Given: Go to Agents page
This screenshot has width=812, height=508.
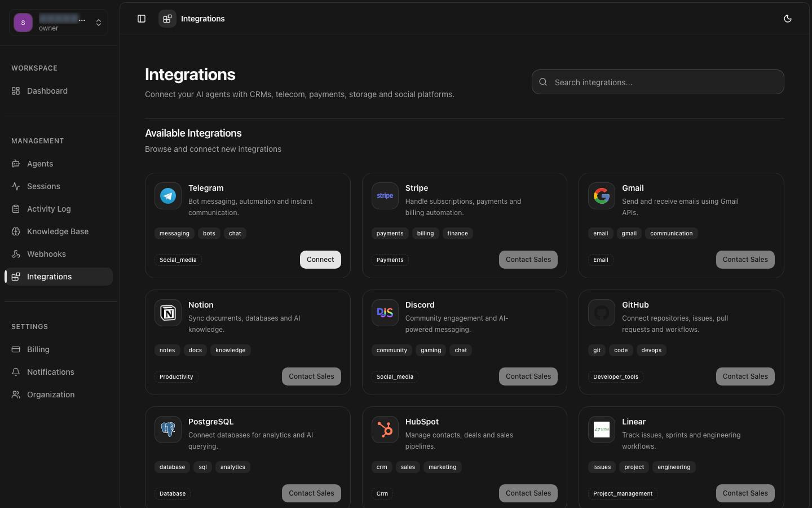Looking at the screenshot, I should 59,164.
